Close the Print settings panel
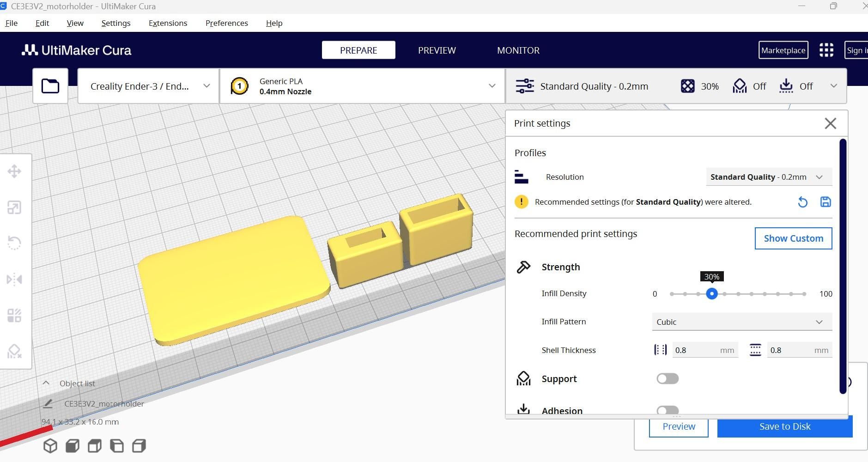The image size is (868, 462). pyautogui.click(x=831, y=123)
